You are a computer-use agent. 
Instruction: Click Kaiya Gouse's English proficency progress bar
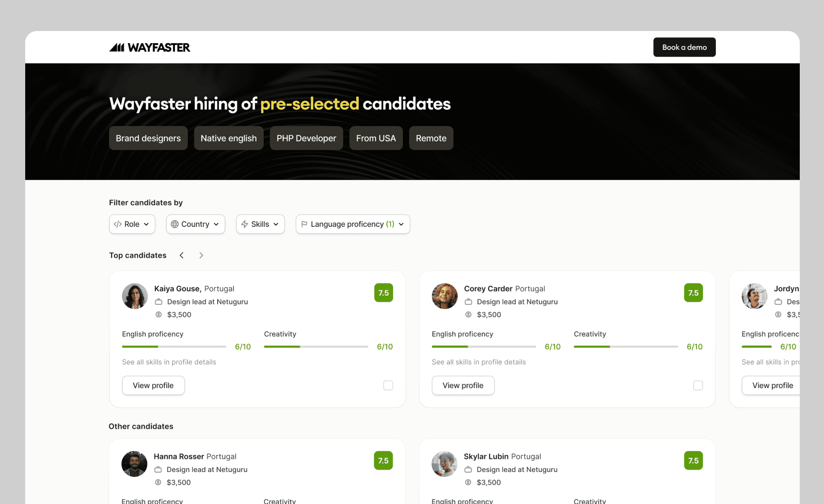174,346
